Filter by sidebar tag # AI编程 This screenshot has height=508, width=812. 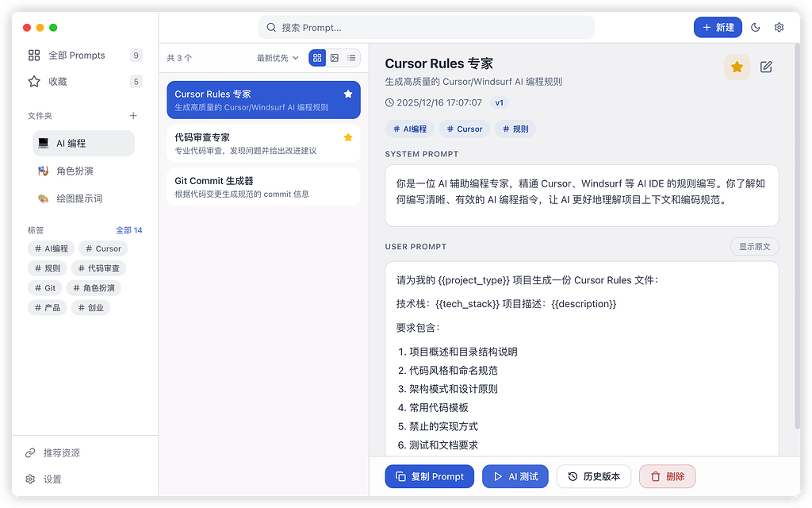(x=52, y=248)
